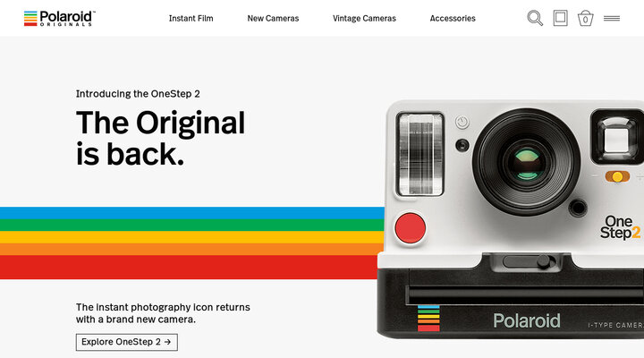
Task: Click the red rainbow stripe
Action: pyautogui.click(x=189, y=268)
